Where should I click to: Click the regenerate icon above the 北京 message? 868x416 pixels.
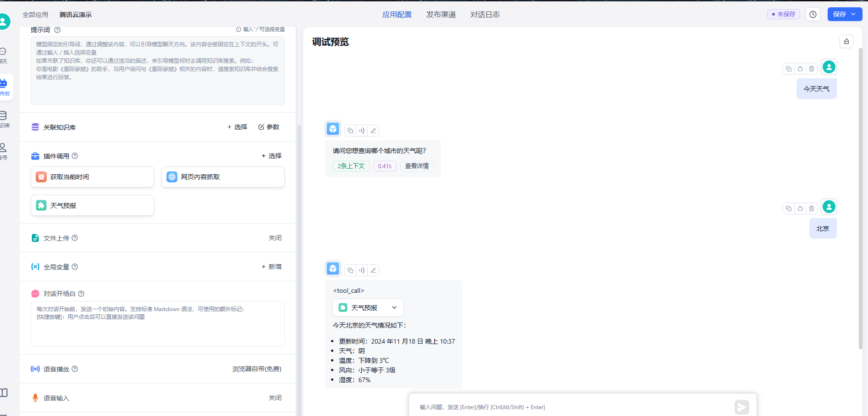(800, 208)
